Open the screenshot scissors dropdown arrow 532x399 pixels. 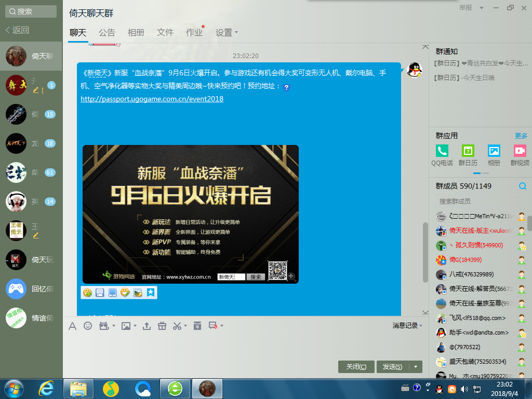[185, 326]
